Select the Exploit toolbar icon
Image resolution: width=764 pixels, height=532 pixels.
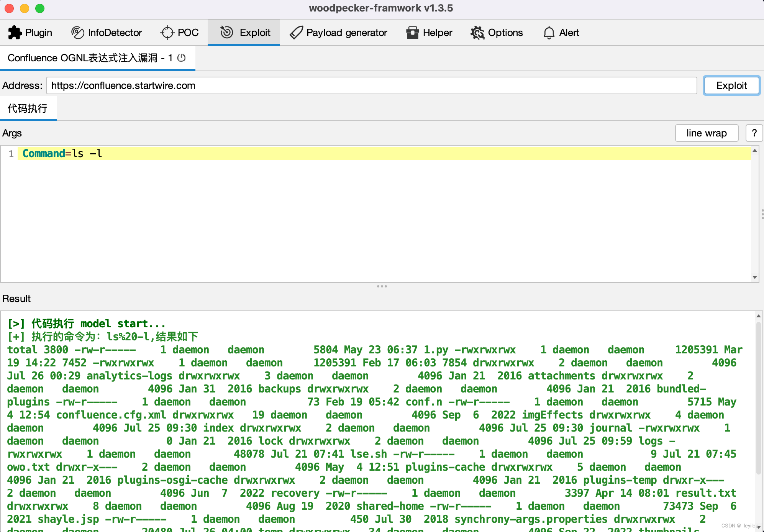(x=244, y=33)
